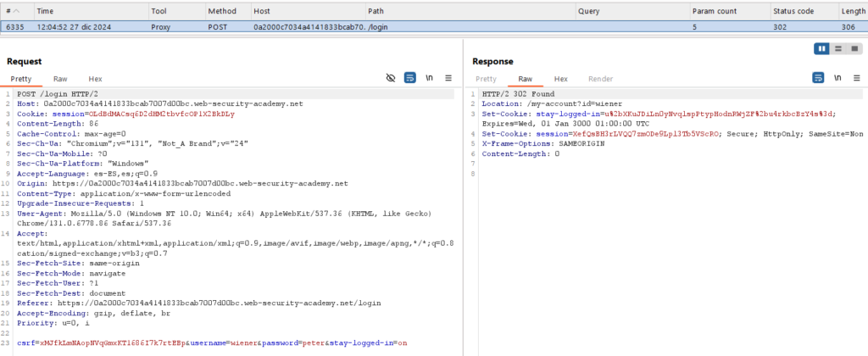Show newline characters in Request panel
The image size is (868, 356).
click(x=429, y=79)
